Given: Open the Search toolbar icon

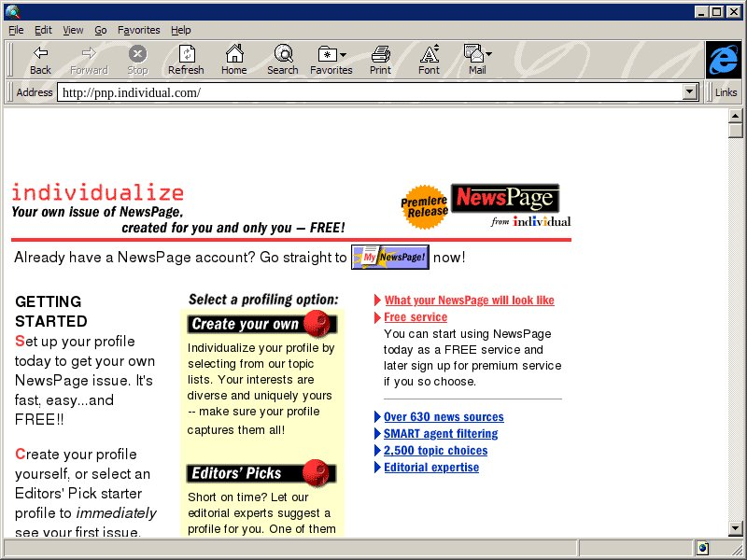Looking at the screenshot, I should point(282,54).
